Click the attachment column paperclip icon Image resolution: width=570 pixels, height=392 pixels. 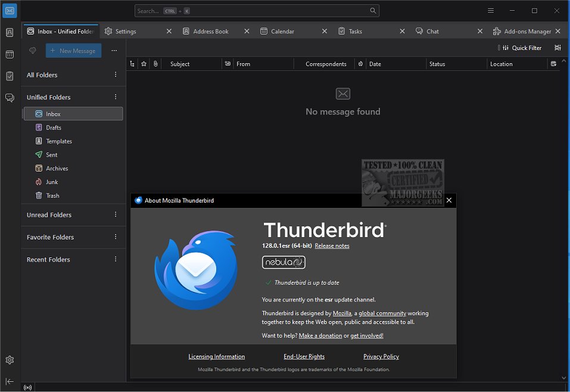[x=155, y=64]
